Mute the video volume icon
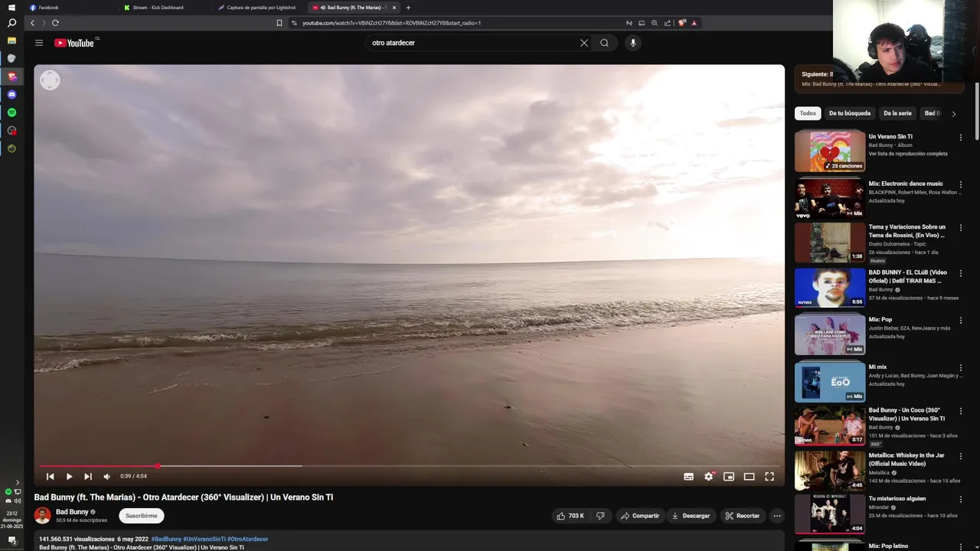The width and height of the screenshot is (980, 551). (x=107, y=476)
